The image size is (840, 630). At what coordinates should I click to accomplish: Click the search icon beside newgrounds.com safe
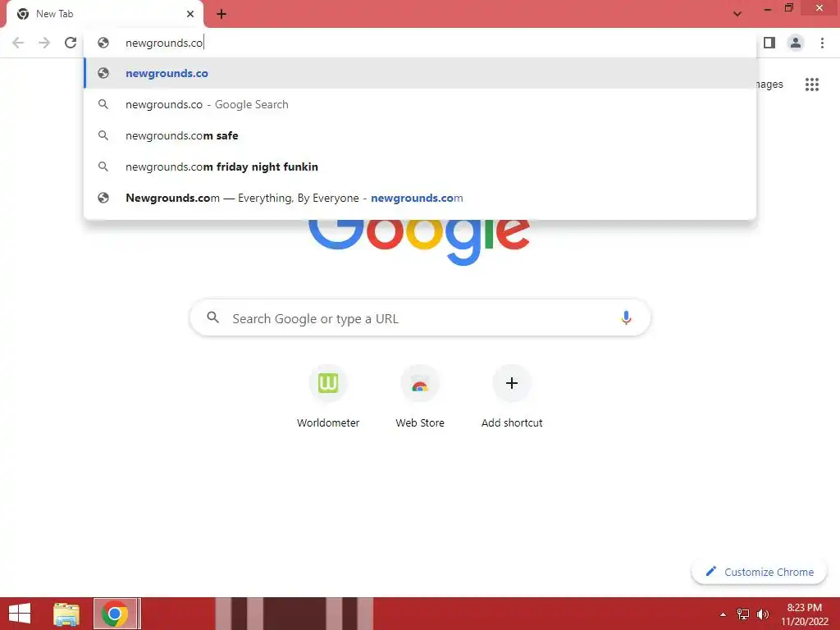pyautogui.click(x=103, y=135)
